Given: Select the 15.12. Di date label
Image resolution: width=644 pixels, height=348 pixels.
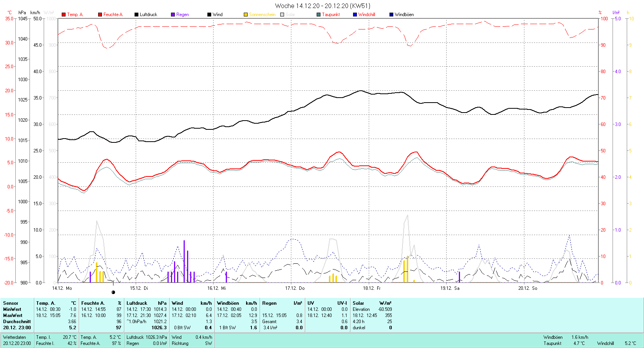Looking at the screenshot, I should [x=139, y=288].
